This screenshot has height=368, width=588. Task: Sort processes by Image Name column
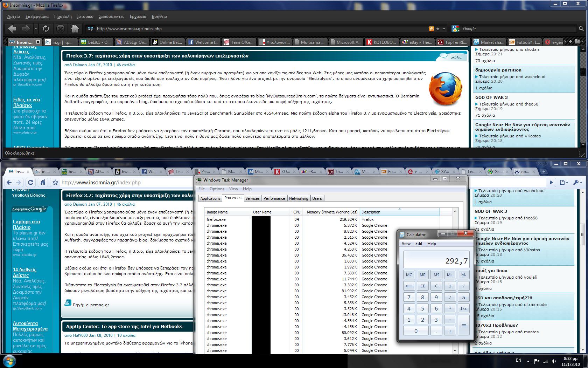point(227,212)
